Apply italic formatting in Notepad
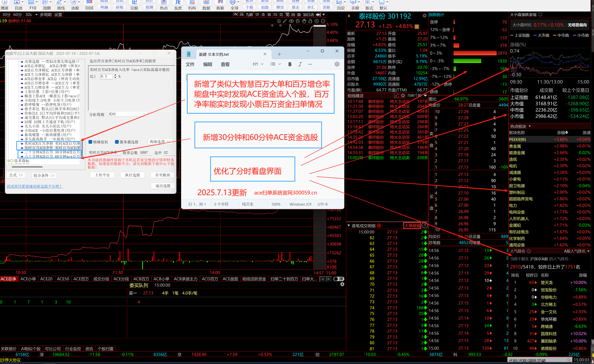The height and width of the screenshot is (364, 594). (300, 64)
